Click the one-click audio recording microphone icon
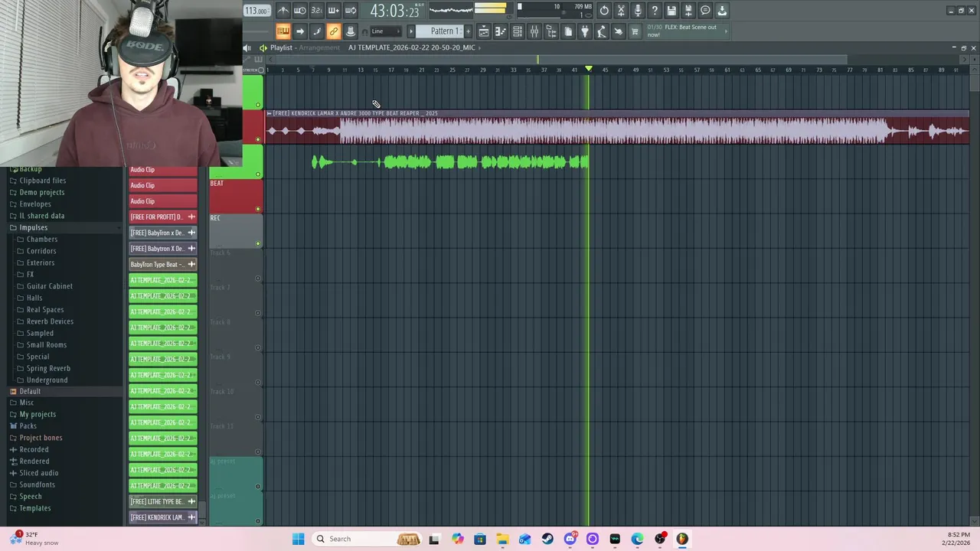This screenshot has height=551, width=980. [x=638, y=10]
